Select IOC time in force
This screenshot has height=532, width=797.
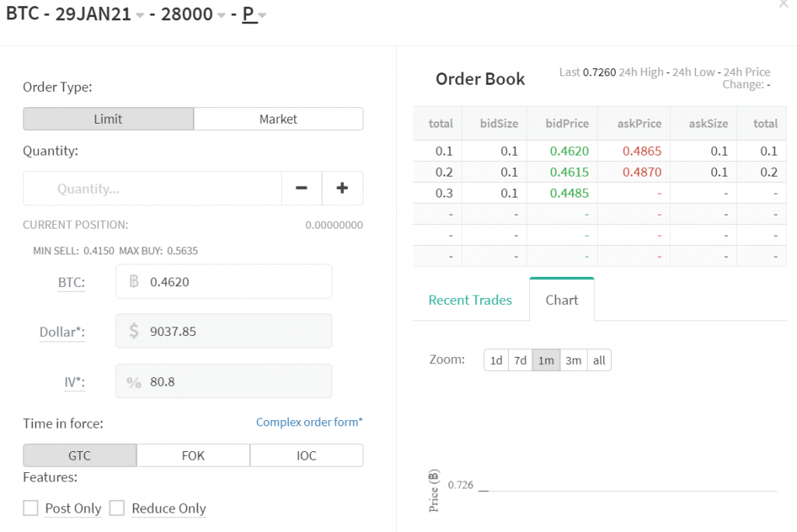[307, 455]
